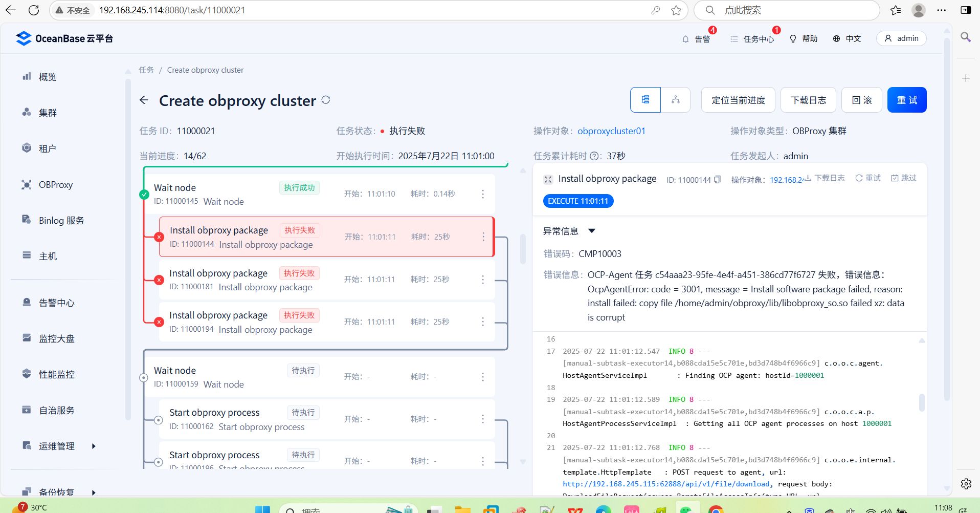The image size is (980, 513).
Task: Open 性能监控 performance monitoring
Action: [57, 375]
